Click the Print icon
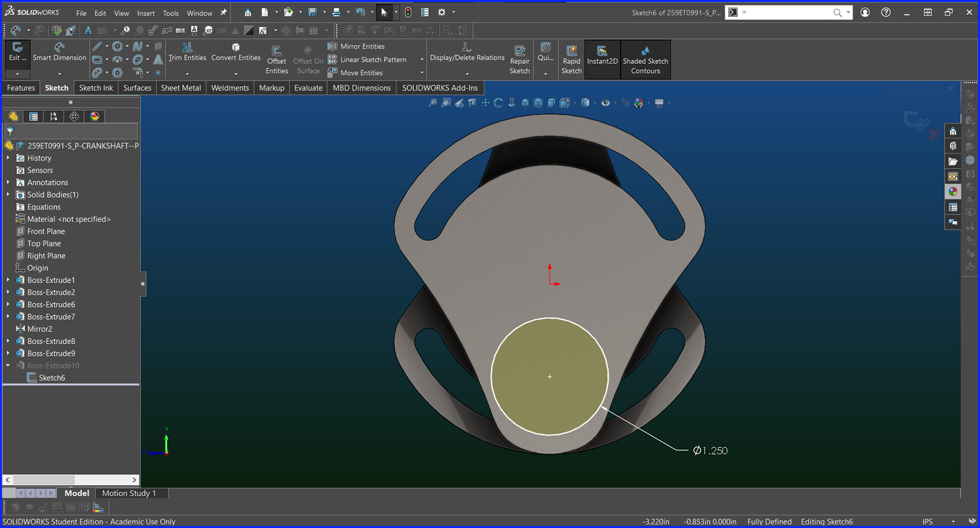 (336, 12)
